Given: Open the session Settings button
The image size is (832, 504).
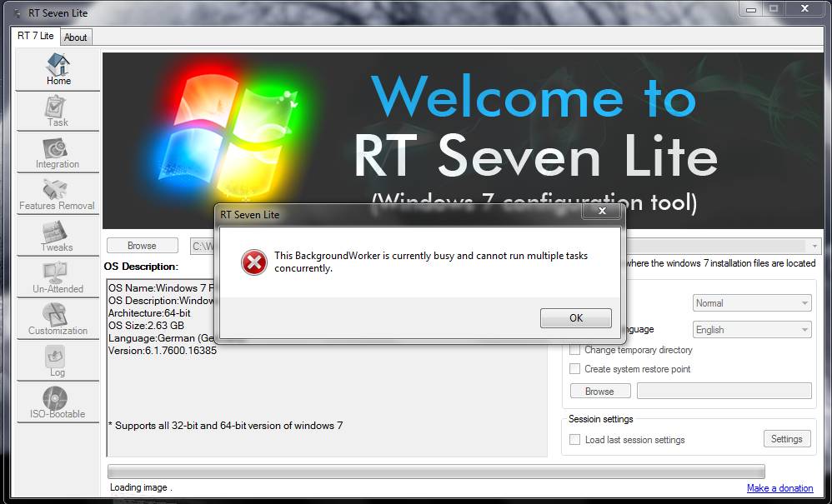Looking at the screenshot, I should (787, 439).
